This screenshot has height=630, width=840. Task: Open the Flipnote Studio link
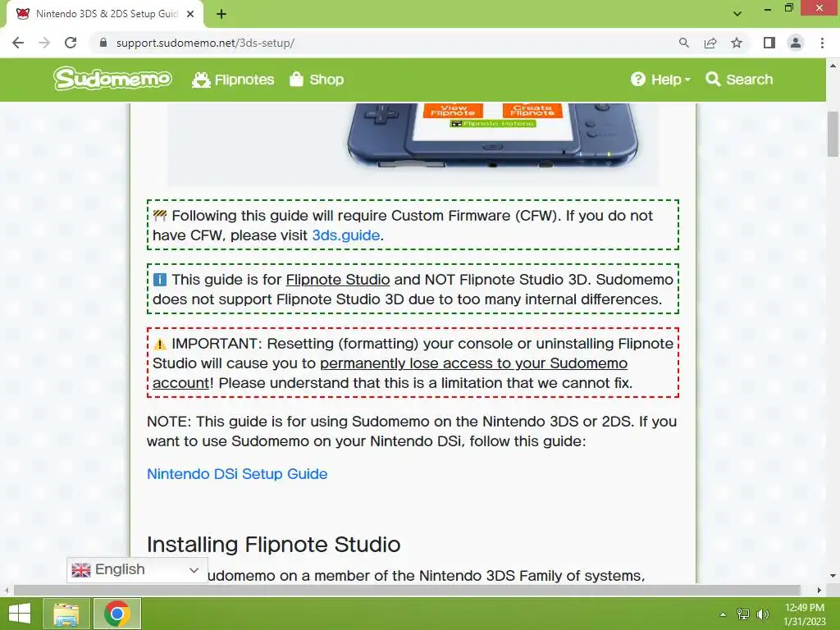point(337,280)
